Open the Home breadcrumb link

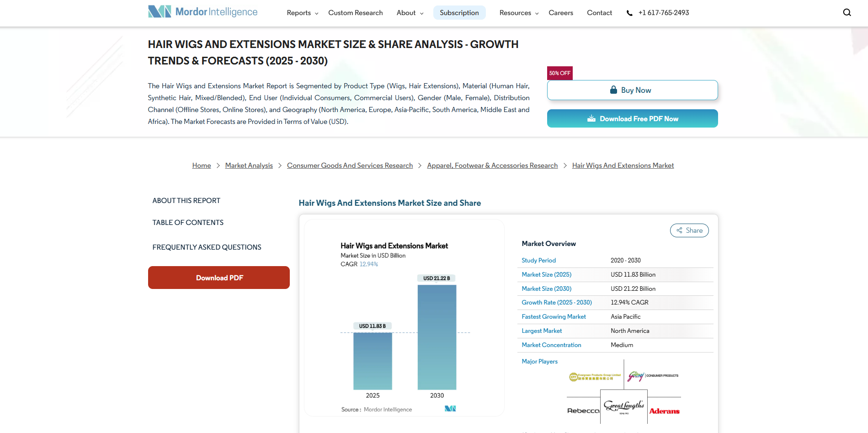201,165
